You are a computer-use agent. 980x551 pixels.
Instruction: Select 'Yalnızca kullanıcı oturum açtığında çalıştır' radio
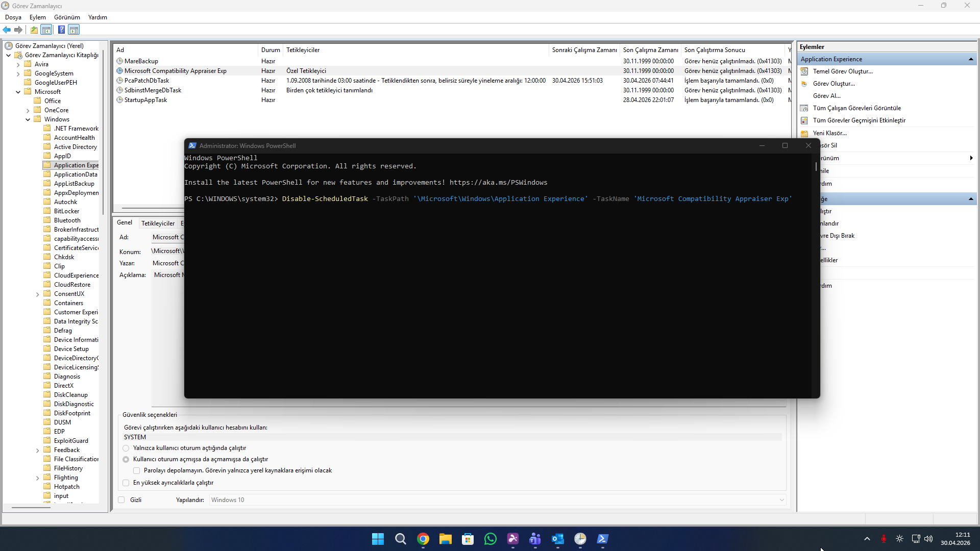pos(126,448)
